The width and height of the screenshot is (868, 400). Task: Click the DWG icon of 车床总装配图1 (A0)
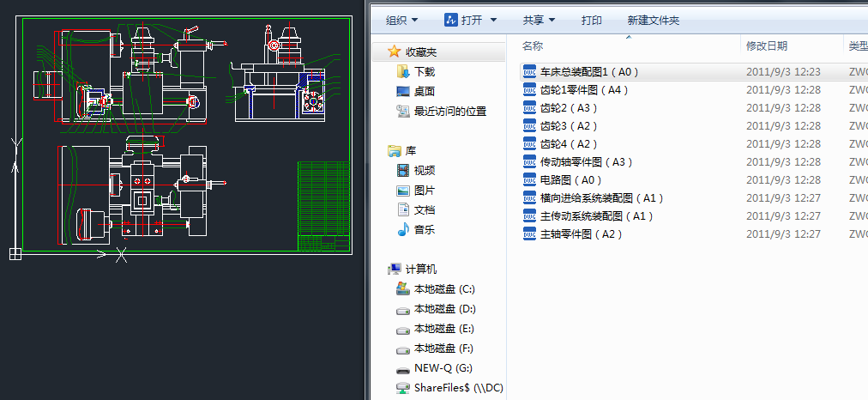point(529,72)
